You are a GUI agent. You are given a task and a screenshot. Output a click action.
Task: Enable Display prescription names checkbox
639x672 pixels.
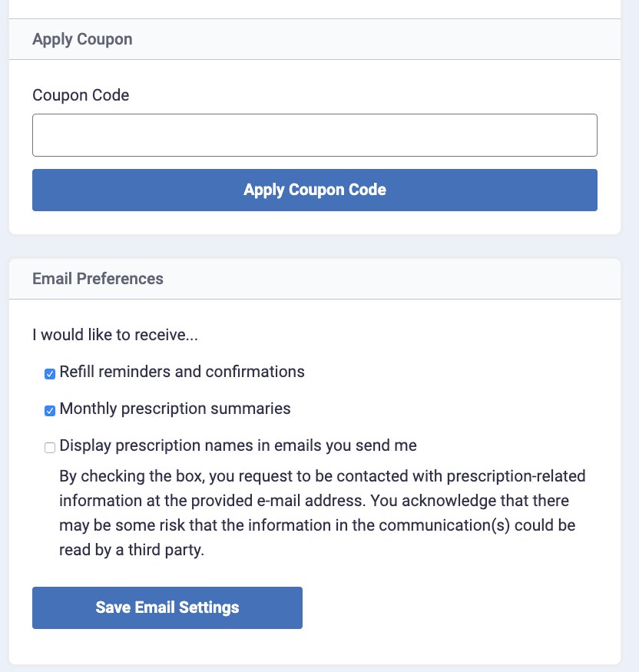[50, 448]
